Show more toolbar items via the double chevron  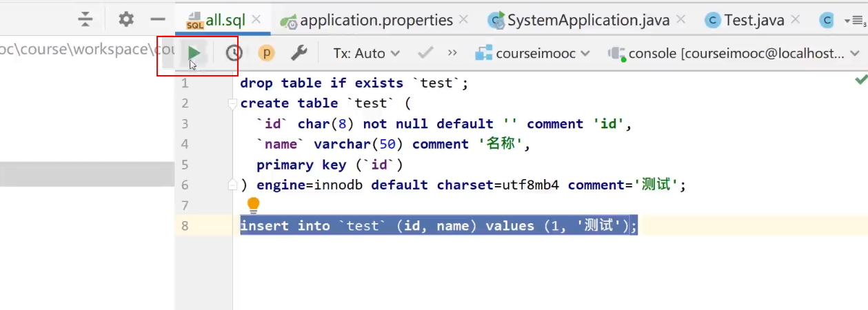pos(452,52)
